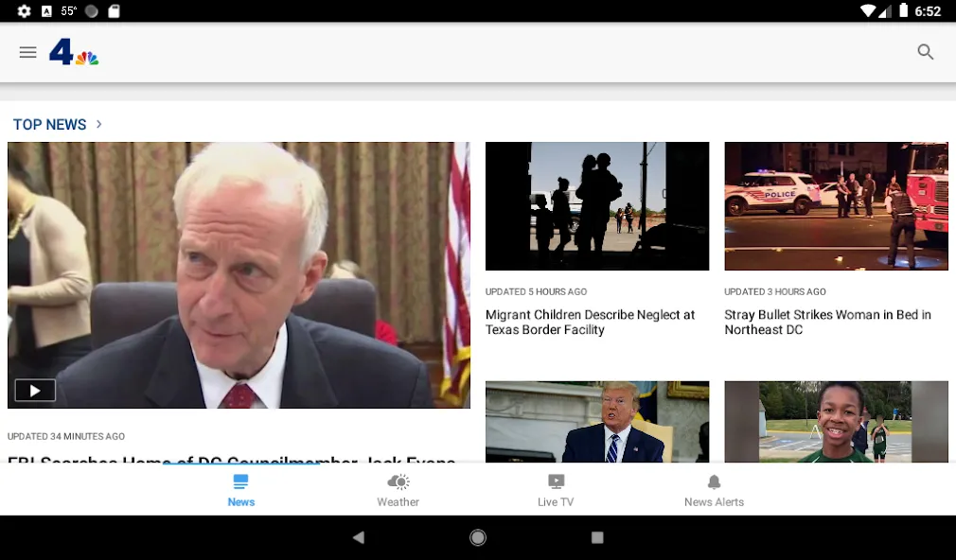Open the migrant children silhouette thumbnail
Image resolution: width=956 pixels, height=560 pixels.
coord(597,206)
